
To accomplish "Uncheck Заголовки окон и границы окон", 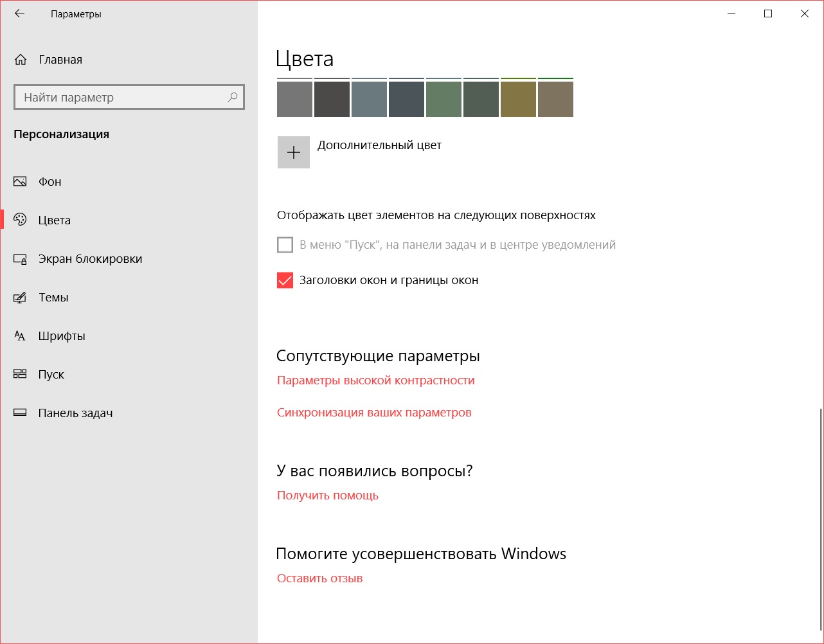I will tap(285, 280).
